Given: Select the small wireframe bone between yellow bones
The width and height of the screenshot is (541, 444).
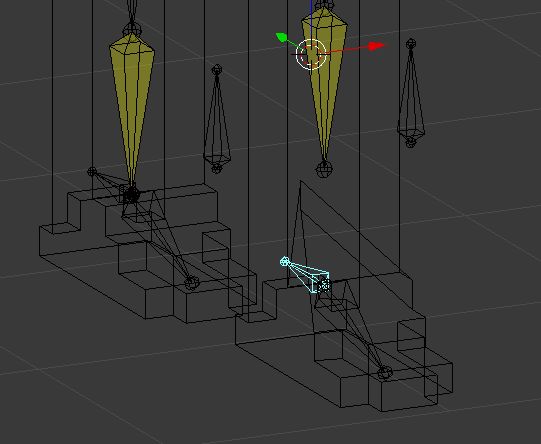Looking at the screenshot, I should pos(217,119).
